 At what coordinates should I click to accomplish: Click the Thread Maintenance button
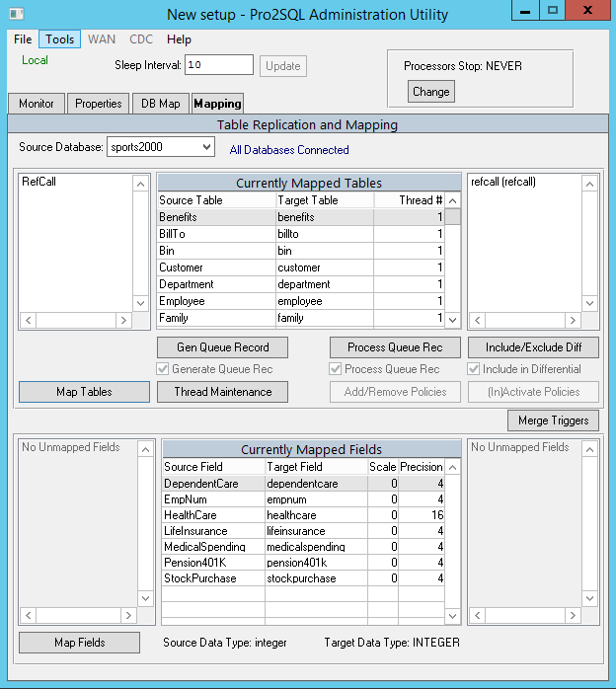(223, 392)
